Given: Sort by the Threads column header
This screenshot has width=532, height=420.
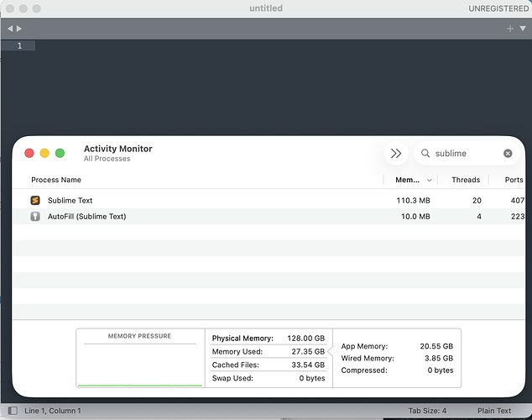Looking at the screenshot, I should coord(466,180).
